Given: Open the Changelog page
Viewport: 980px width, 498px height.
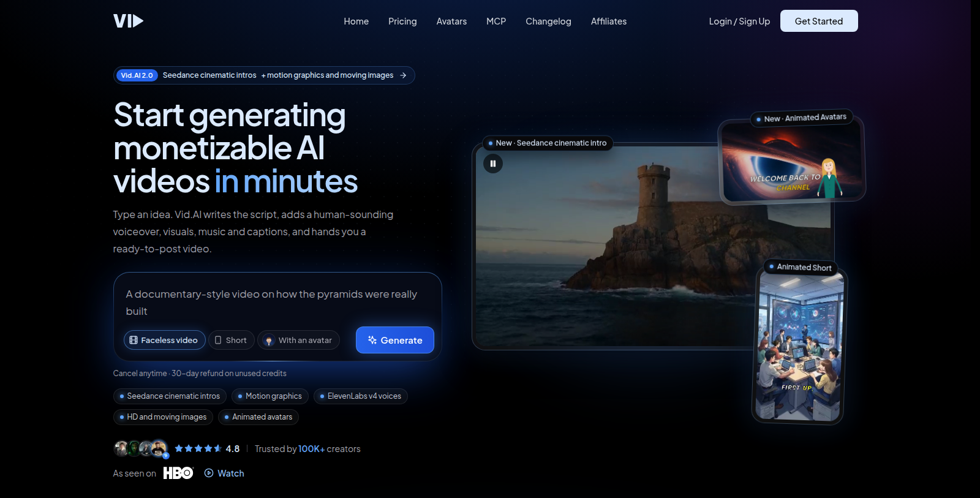Looking at the screenshot, I should [x=548, y=21].
